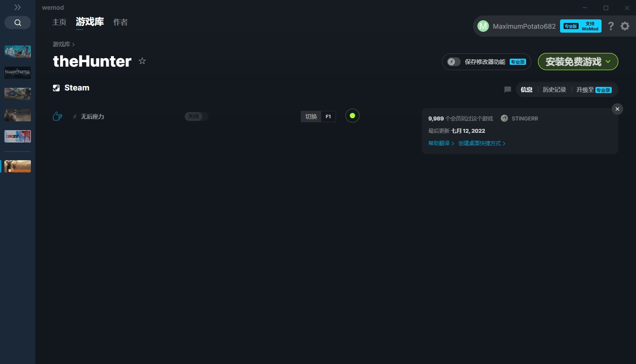Screen dimensions: 636x364
Task: Close the info panel
Action: point(617,109)
